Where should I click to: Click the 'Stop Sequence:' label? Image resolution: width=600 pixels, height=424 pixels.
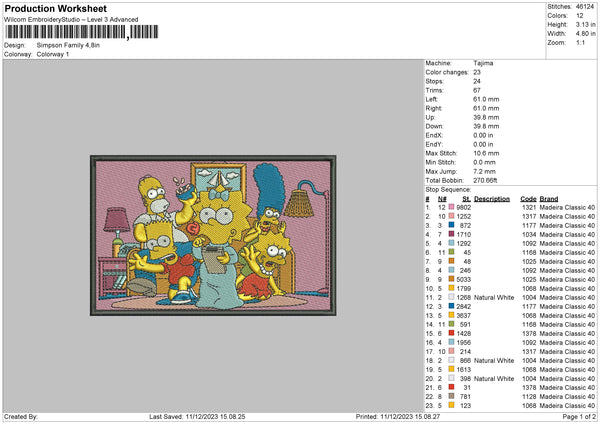coord(448,190)
